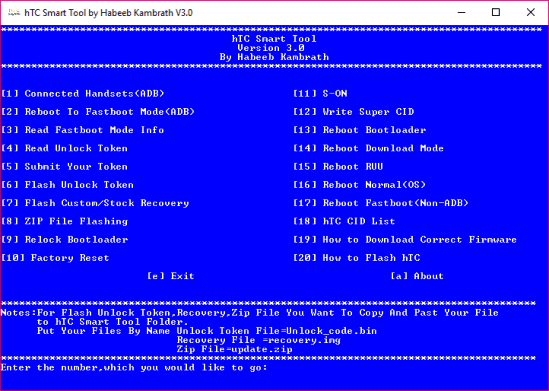Select [6] Flash Unlock Token
The image size is (549, 391).
[x=67, y=184]
